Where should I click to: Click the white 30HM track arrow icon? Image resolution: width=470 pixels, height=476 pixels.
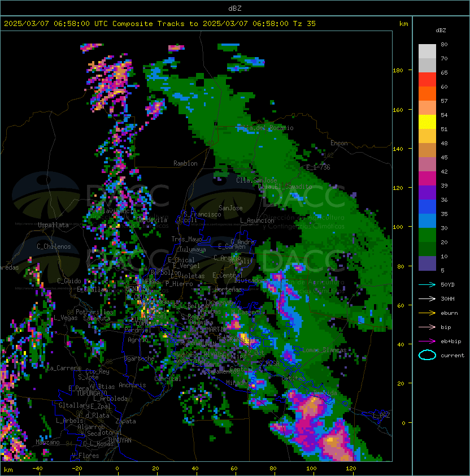coord(427,298)
